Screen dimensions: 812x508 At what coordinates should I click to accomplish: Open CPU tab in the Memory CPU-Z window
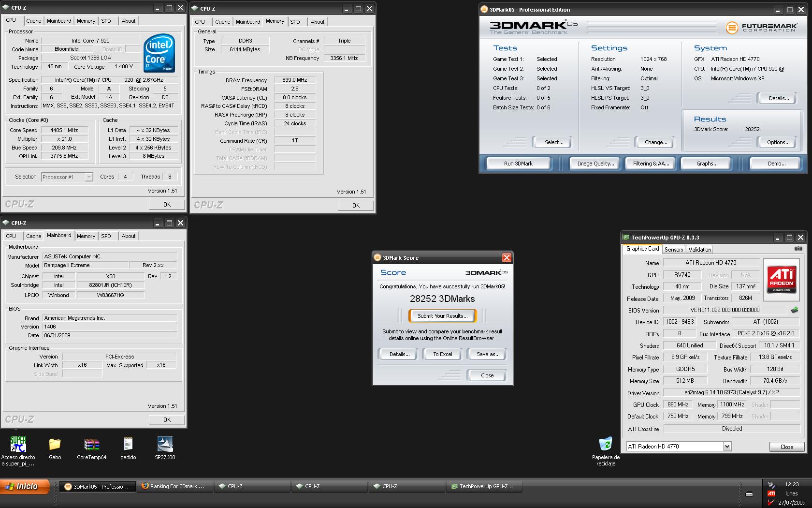pyautogui.click(x=200, y=22)
